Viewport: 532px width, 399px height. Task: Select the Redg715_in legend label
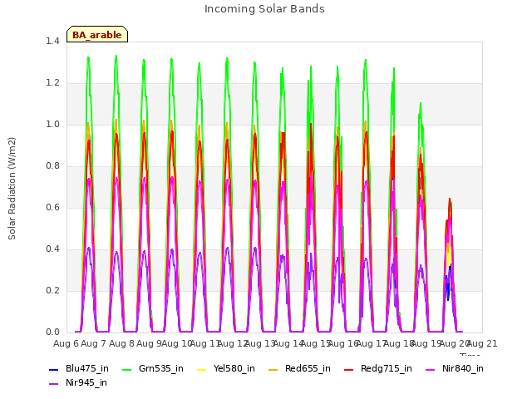pyautogui.click(x=387, y=368)
